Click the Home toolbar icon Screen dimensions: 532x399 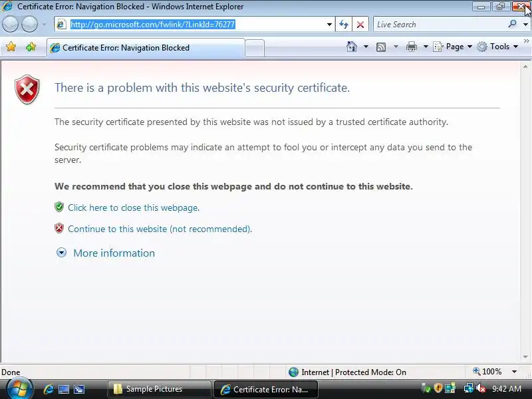352,47
